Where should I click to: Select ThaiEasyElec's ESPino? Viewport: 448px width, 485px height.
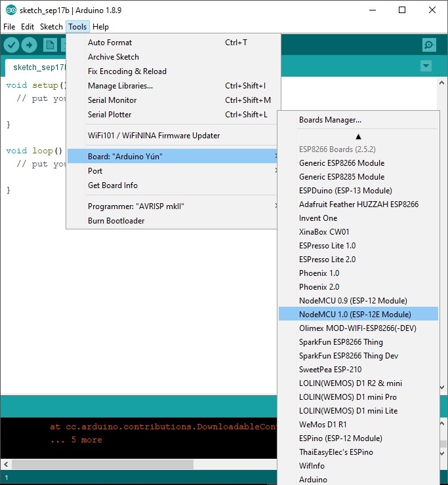358,452
